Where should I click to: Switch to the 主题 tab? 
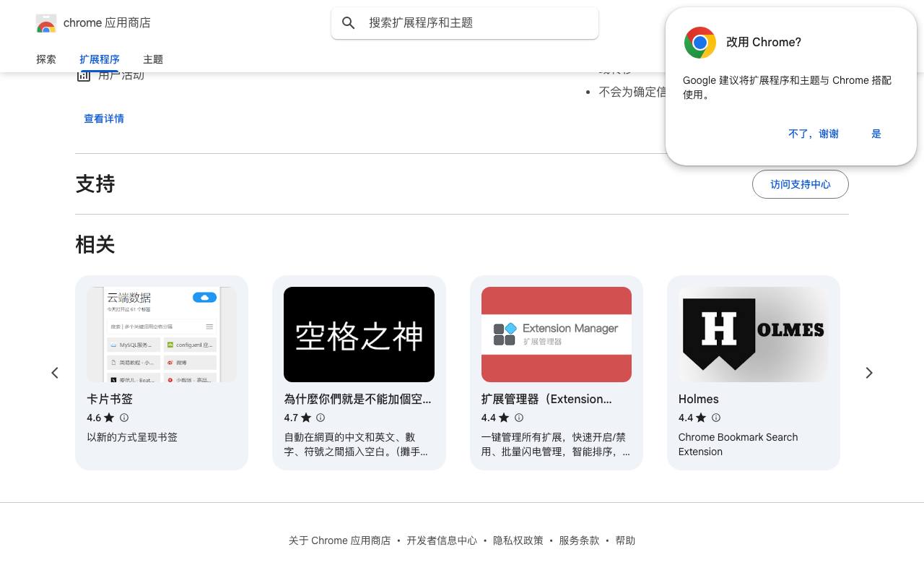[153, 59]
